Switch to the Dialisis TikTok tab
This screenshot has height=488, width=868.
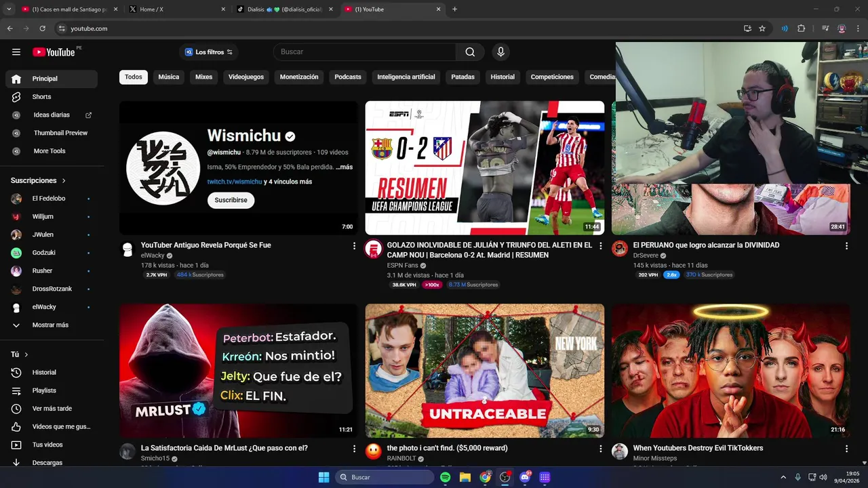coord(285,9)
